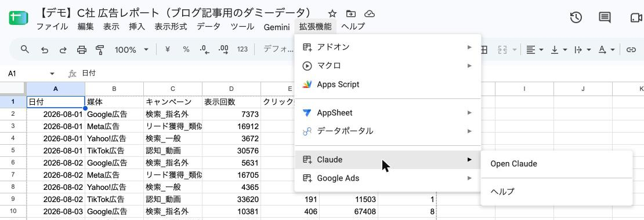Image resolution: width=644 pixels, height=220 pixels.
Task: Choose ヘルプ in Claude submenu
Action: coord(556,192)
